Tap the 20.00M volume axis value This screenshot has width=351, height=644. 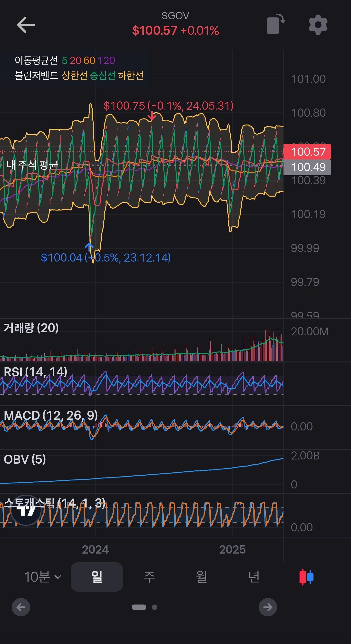[x=310, y=332]
